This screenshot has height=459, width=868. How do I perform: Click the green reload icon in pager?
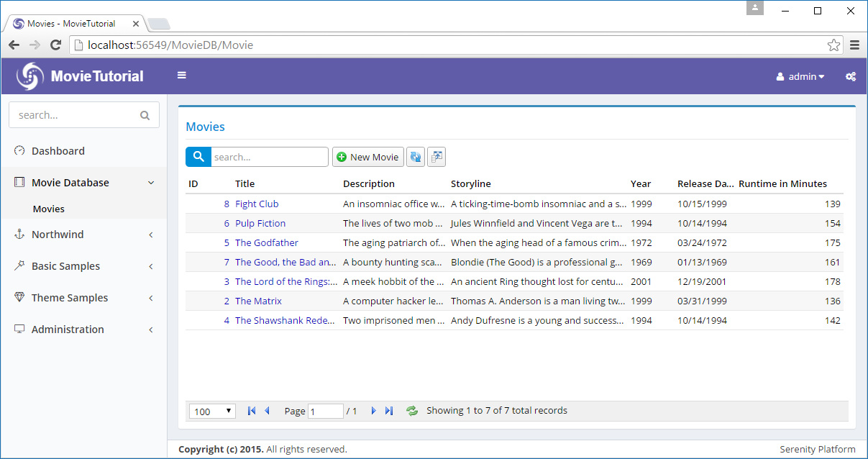tap(412, 411)
